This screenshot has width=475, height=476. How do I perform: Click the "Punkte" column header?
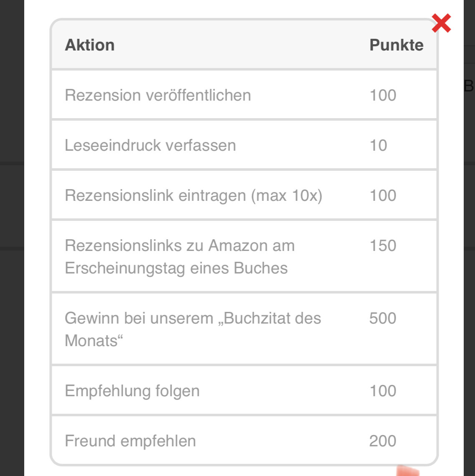(x=396, y=45)
